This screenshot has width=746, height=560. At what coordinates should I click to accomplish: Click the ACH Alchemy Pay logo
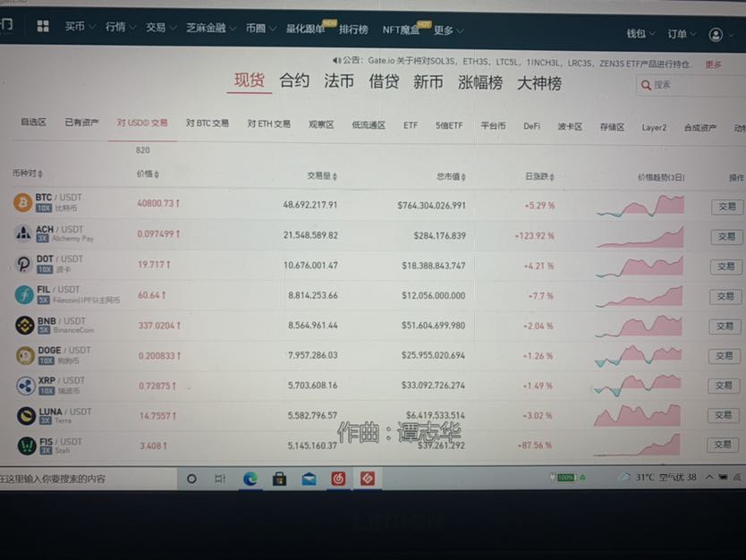tap(23, 233)
